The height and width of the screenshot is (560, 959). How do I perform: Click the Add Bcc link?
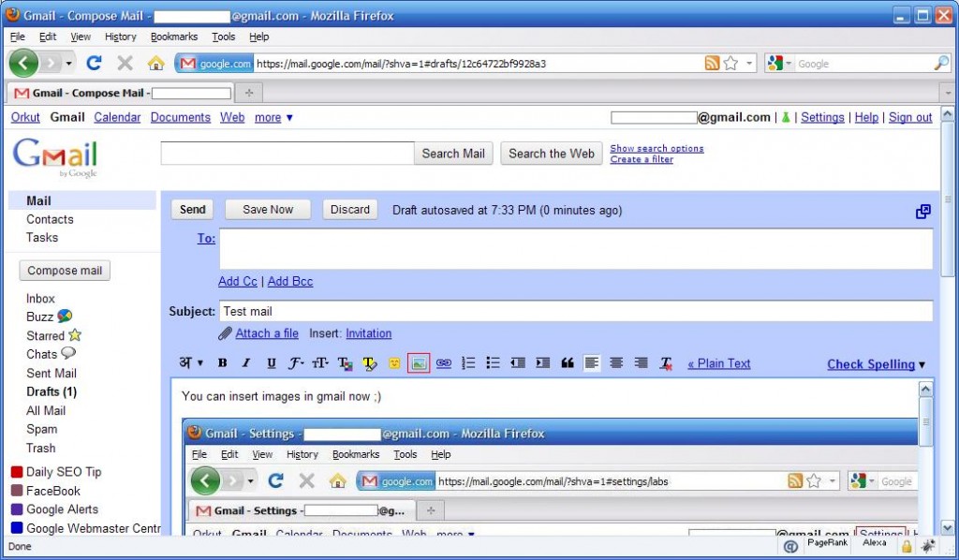pos(290,281)
